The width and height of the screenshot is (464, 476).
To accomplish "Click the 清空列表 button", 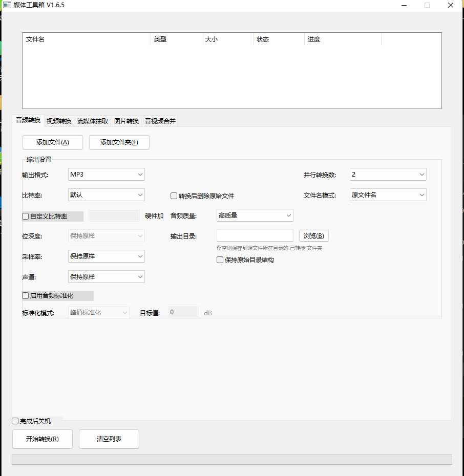I will pyautogui.click(x=109, y=439).
